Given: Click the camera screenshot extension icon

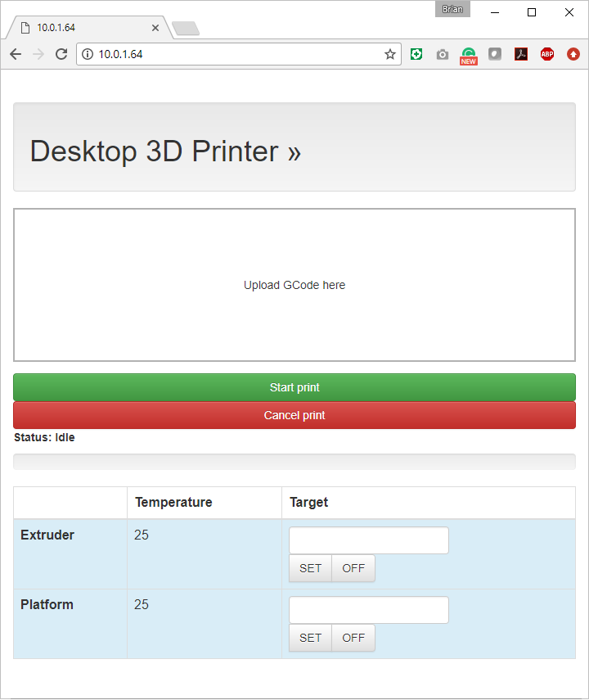Looking at the screenshot, I should [443, 54].
